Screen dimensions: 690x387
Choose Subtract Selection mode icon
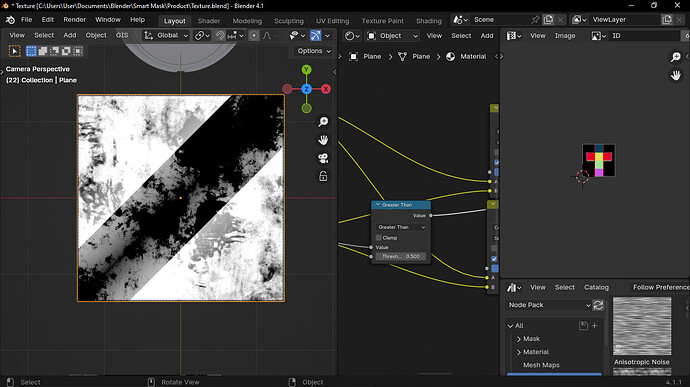[54, 51]
